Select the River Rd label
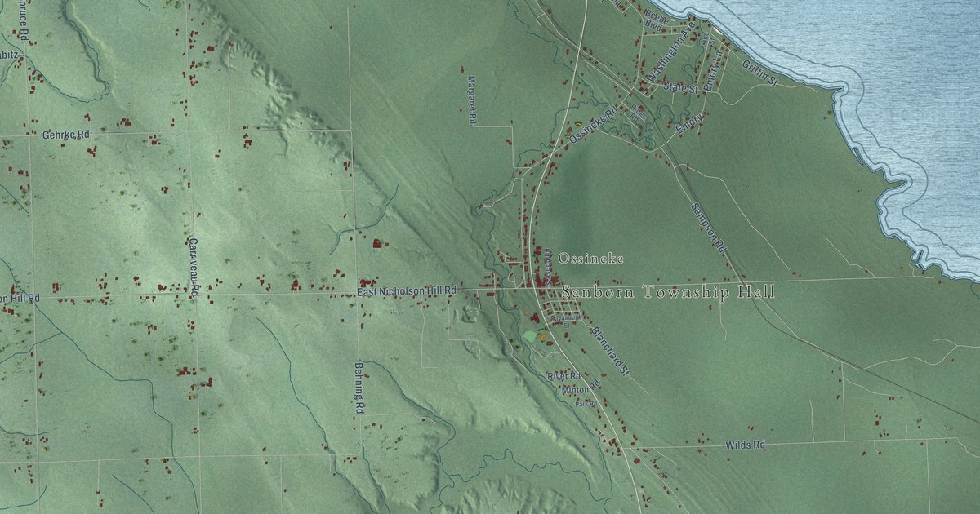This screenshot has height=514, width=980. pos(563,376)
